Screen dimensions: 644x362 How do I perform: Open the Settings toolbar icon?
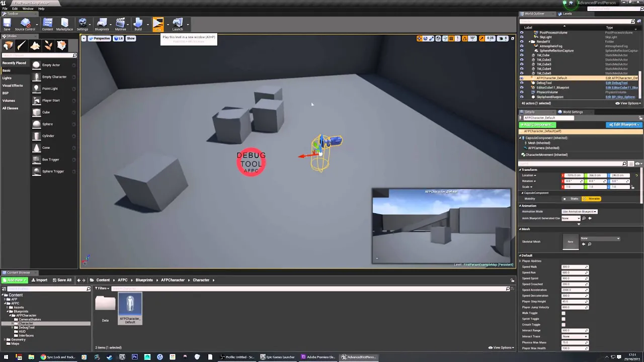click(x=83, y=24)
